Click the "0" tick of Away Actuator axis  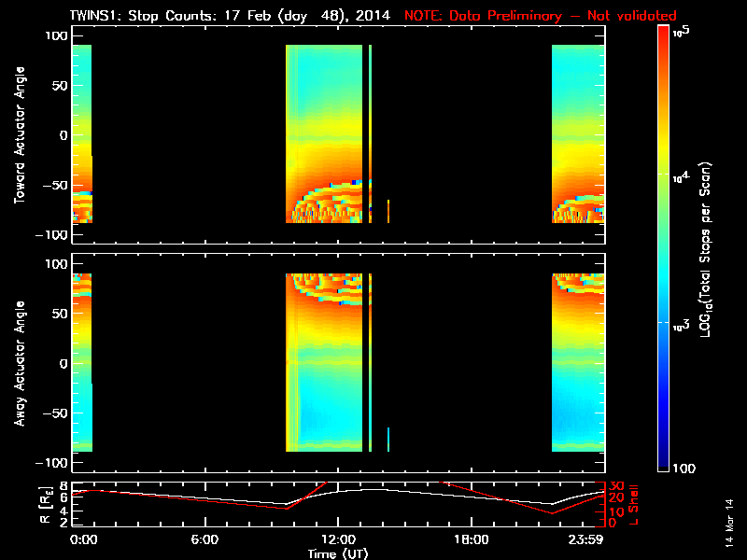[x=63, y=363]
